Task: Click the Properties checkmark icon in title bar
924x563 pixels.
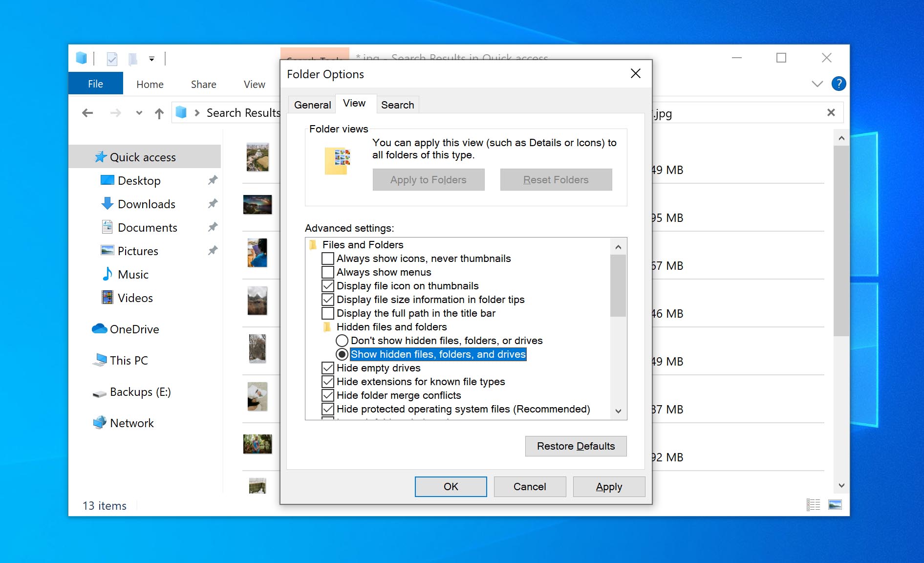Action: tap(112, 59)
